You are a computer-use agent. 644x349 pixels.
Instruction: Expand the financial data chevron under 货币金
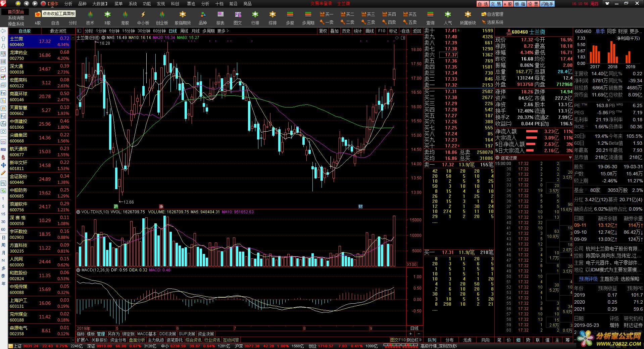pos(608,100)
